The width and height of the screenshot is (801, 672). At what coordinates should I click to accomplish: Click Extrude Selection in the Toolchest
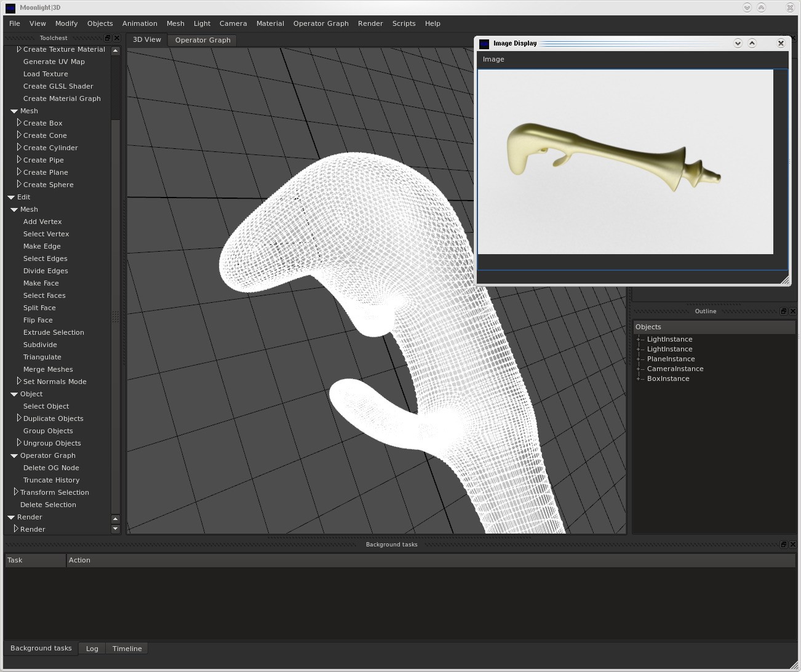coord(54,332)
